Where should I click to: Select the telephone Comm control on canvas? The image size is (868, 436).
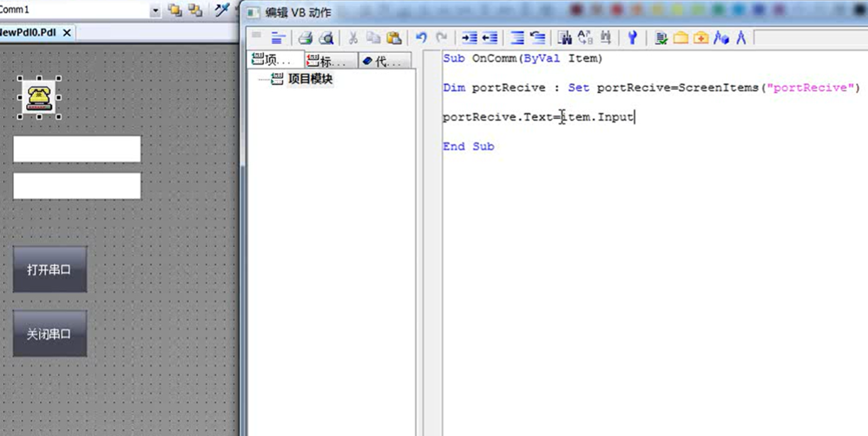(37, 96)
